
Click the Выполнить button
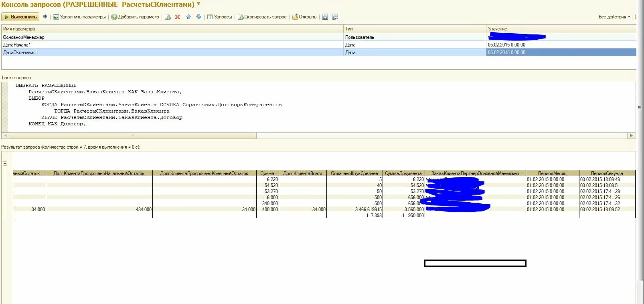pyautogui.click(x=20, y=17)
